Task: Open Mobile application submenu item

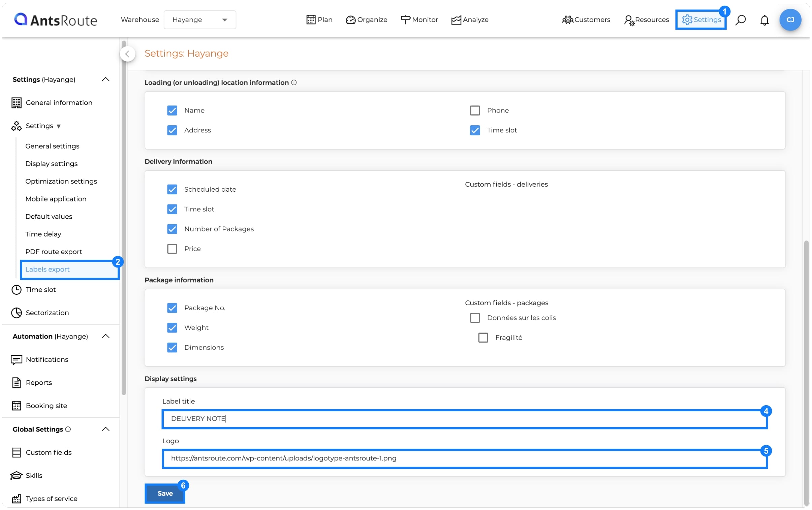Action: pos(56,198)
